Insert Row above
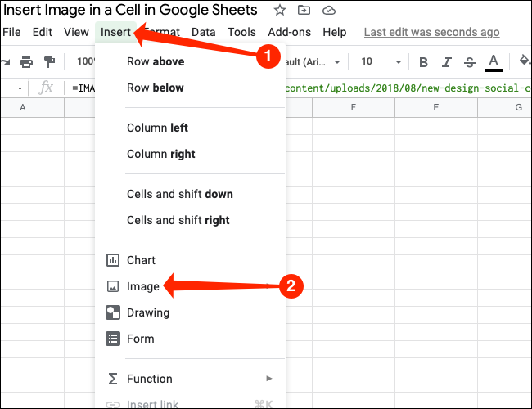Screen dimensions: 532x409 point(156,61)
